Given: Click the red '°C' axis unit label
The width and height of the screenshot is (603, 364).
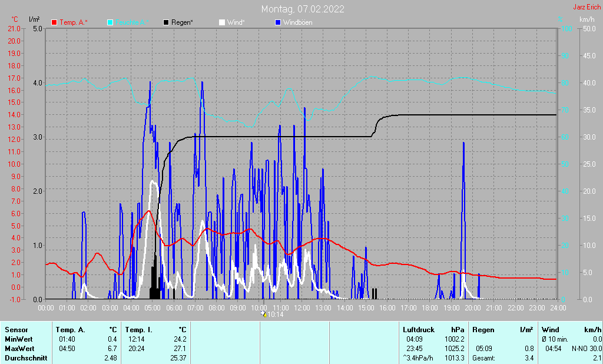Looking at the screenshot, I should [x=15, y=19].
